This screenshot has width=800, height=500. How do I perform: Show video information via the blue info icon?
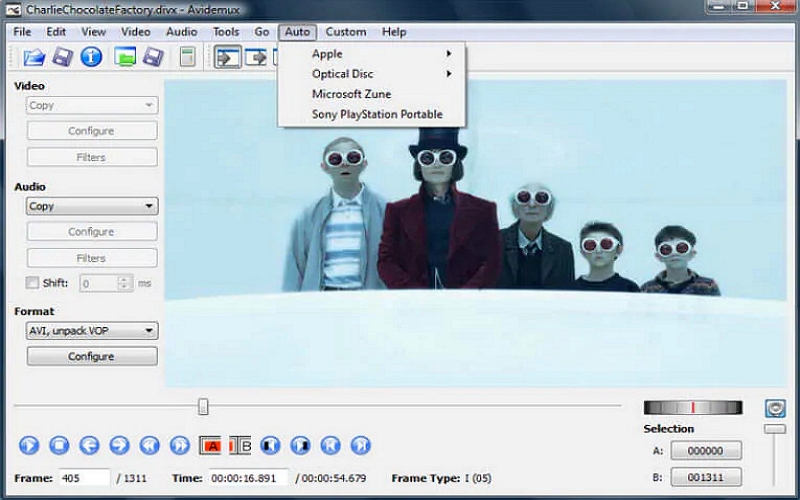click(91, 57)
